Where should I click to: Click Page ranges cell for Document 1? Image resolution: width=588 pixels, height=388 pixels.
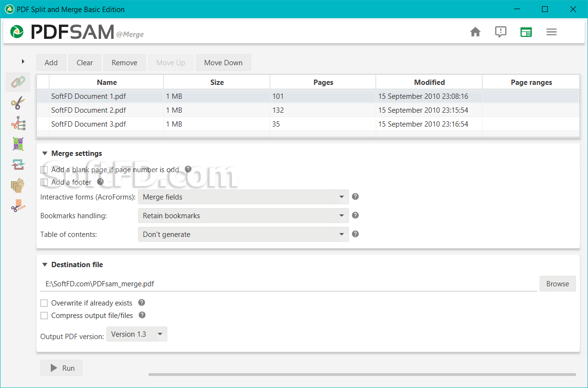[531, 96]
